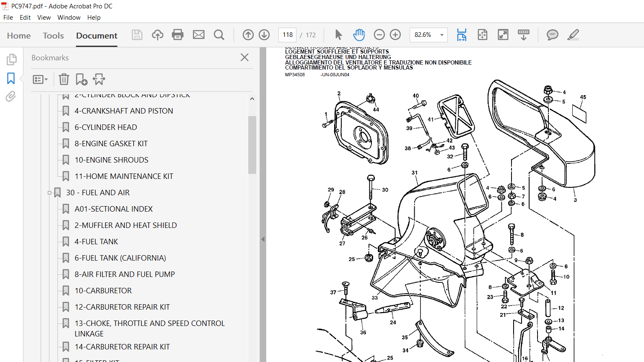Toggle the Bookmarks panel icon
The height and width of the screenshot is (362, 644).
click(11, 78)
